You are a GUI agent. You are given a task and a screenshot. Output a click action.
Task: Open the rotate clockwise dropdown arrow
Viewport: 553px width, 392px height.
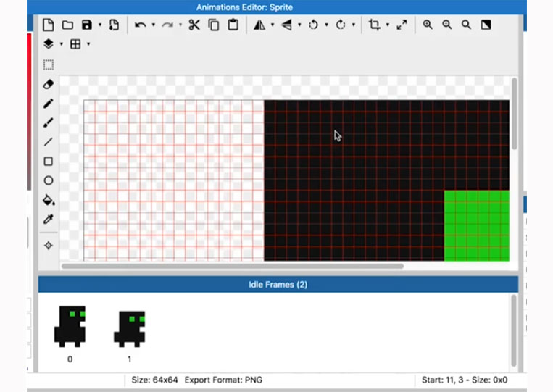(354, 25)
